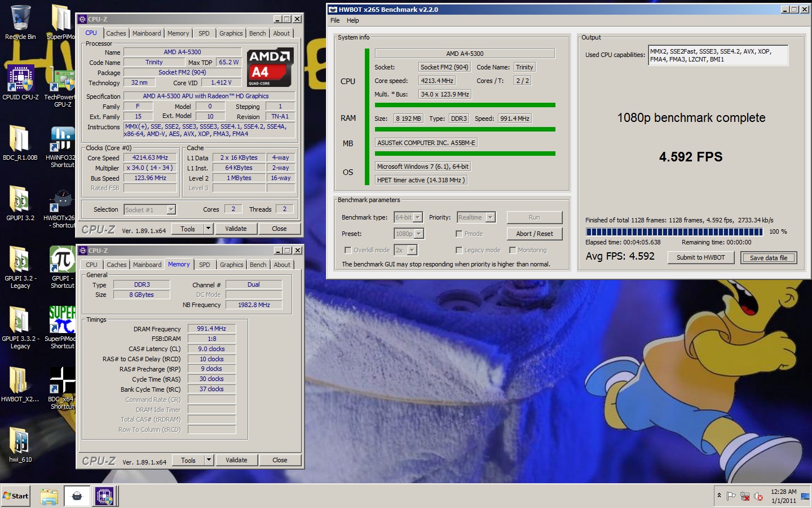
Task: Launch SuperPiMod Shortcut icon
Action: click(x=62, y=328)
